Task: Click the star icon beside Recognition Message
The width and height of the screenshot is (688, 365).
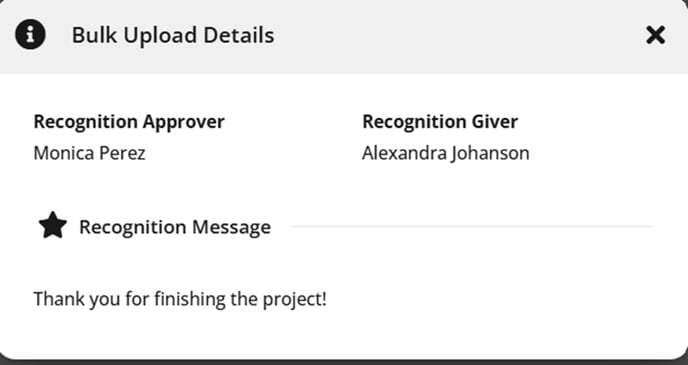Action: (53, 225)
